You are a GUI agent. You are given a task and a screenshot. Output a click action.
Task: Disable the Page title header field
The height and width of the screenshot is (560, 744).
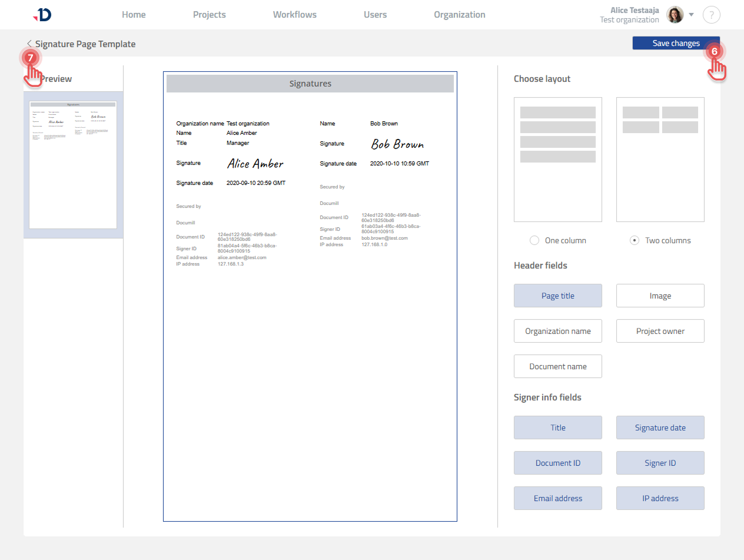557,296
